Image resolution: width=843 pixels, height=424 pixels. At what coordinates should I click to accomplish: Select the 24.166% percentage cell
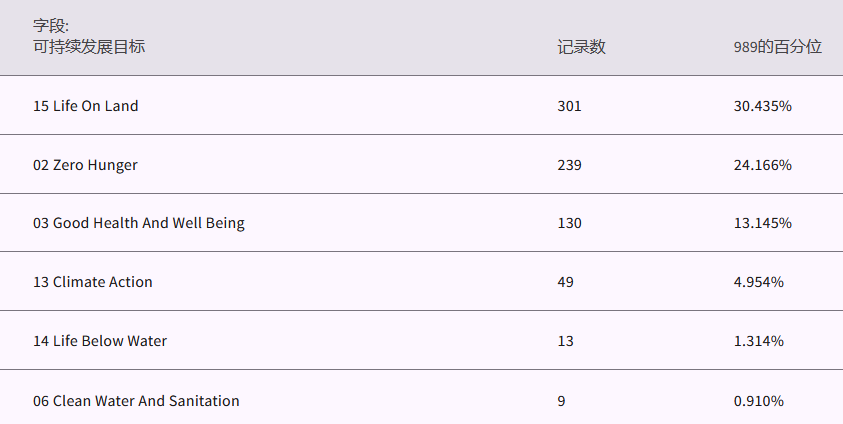[x=762, y=165]
